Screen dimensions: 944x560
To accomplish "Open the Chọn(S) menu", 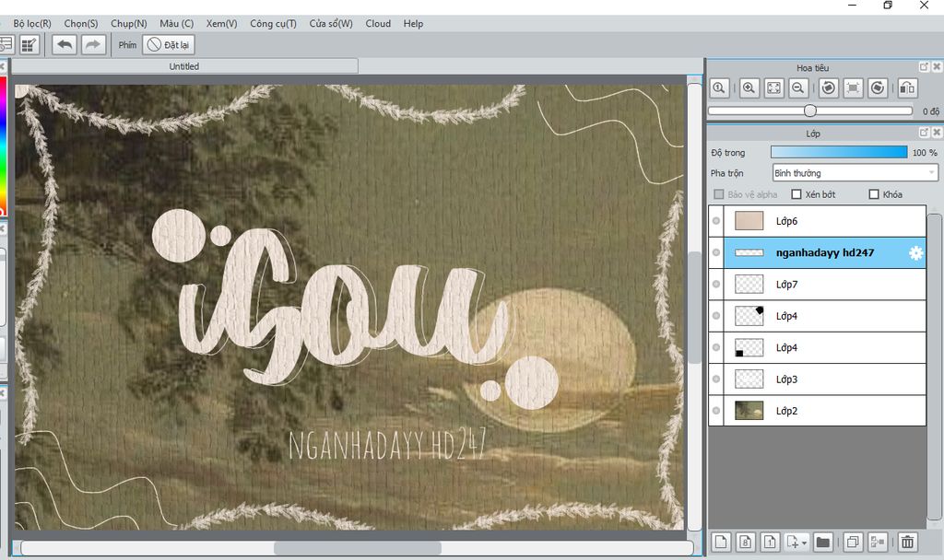I will click(81, 23).
